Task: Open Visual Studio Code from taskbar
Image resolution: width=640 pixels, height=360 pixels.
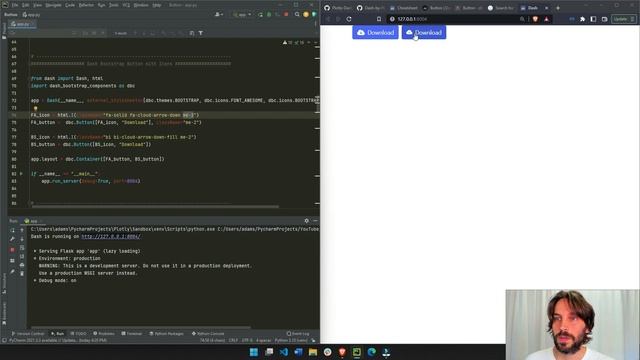Action: (x=284, y=352)
